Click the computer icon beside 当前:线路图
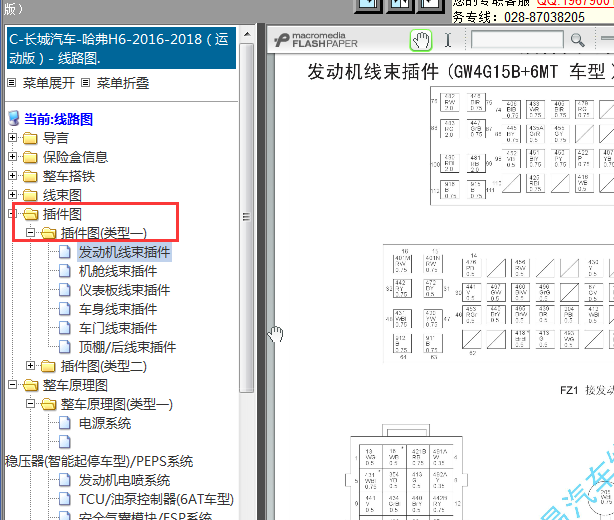 [x=14, y=119]
